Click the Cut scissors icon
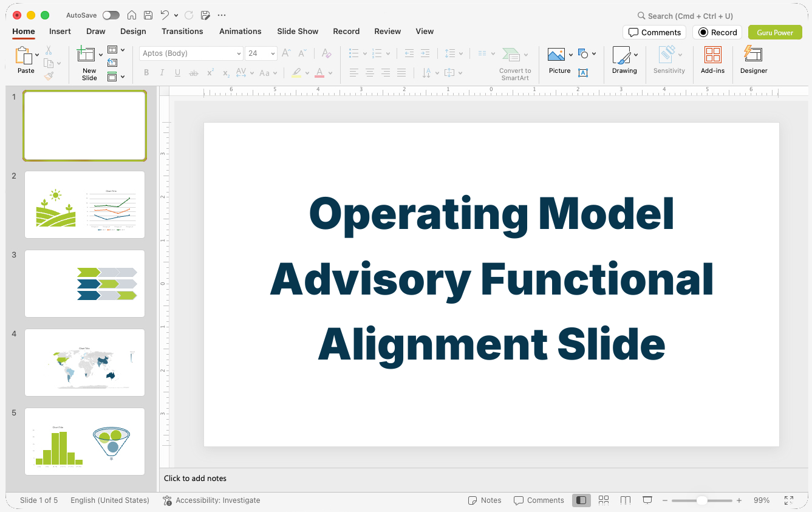 [x=49, y=50]
